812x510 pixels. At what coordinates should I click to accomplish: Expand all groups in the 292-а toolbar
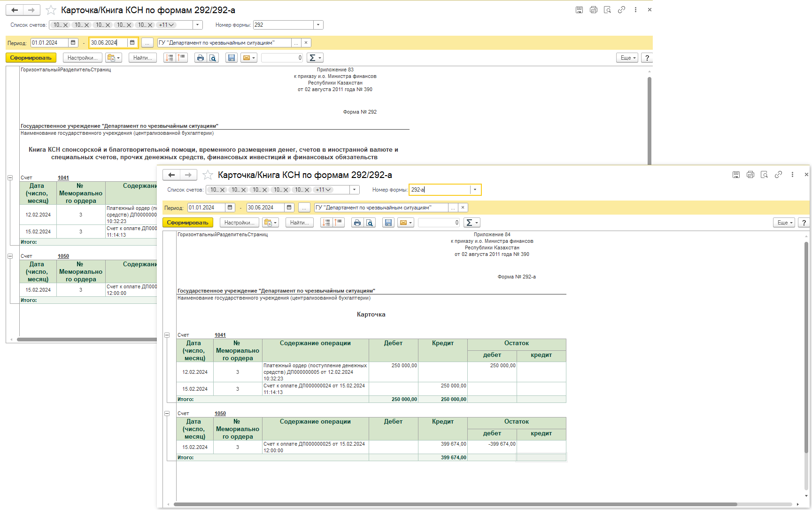[326, 223]
